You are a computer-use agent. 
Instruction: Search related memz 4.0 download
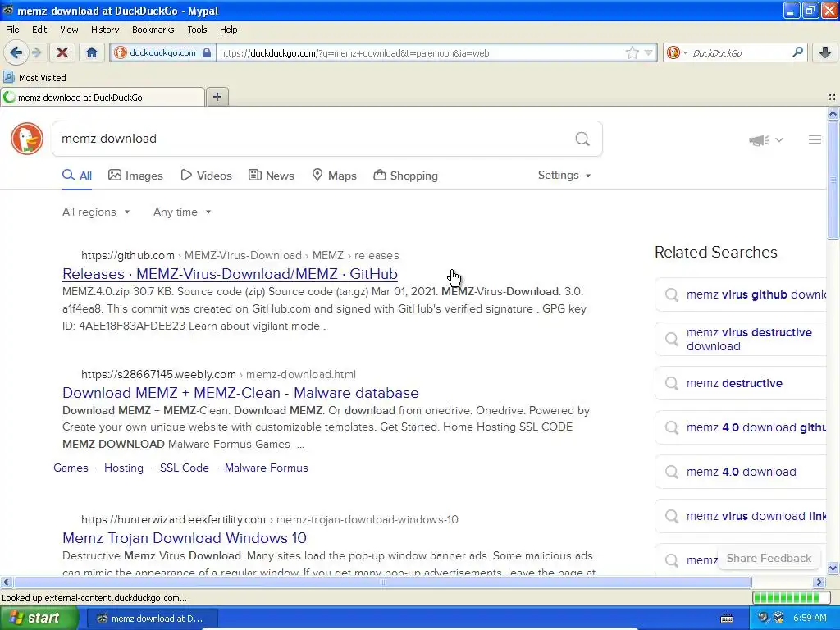[x=742, y=472]
